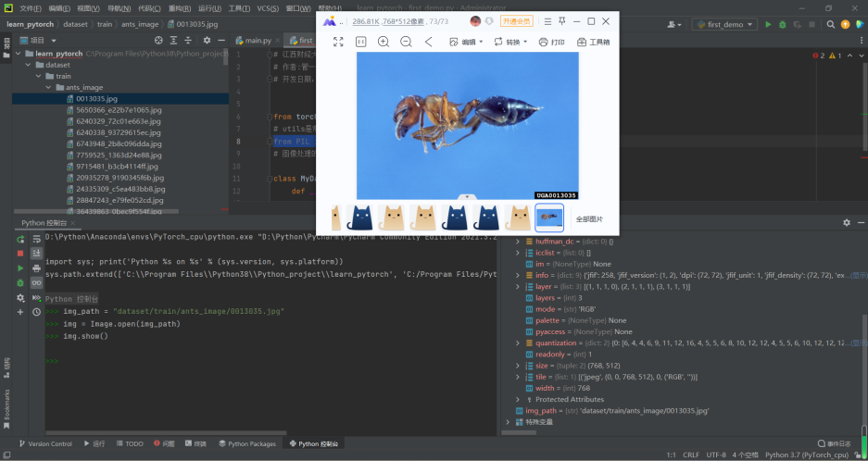Screen dimensions: 868x461
Task: Zoom out in the image viewer
Action: (x=406, y=42)
